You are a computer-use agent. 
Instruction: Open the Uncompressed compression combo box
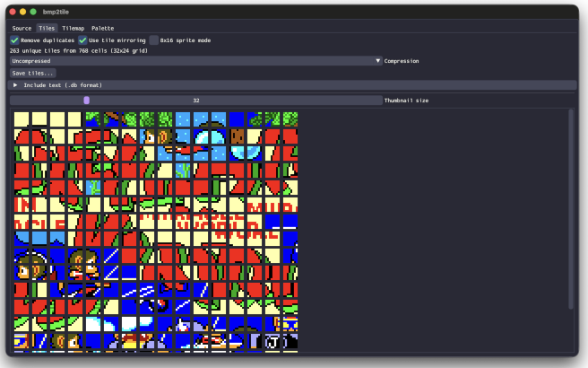[195, 61]
